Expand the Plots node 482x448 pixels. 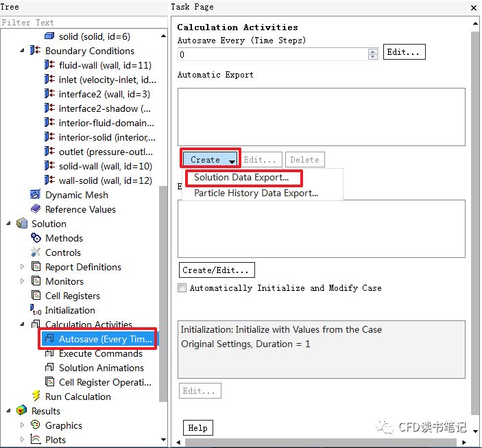click(22, 439)
